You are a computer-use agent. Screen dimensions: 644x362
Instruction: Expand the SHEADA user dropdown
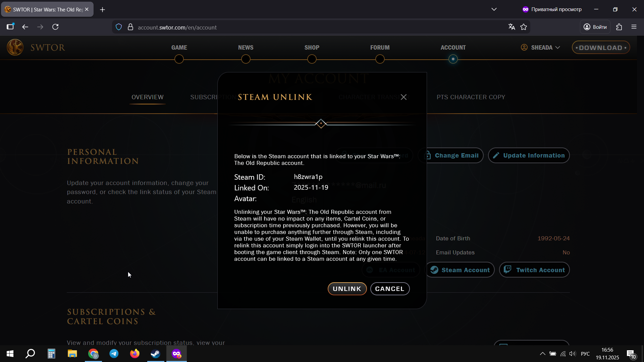coord(541,48)
